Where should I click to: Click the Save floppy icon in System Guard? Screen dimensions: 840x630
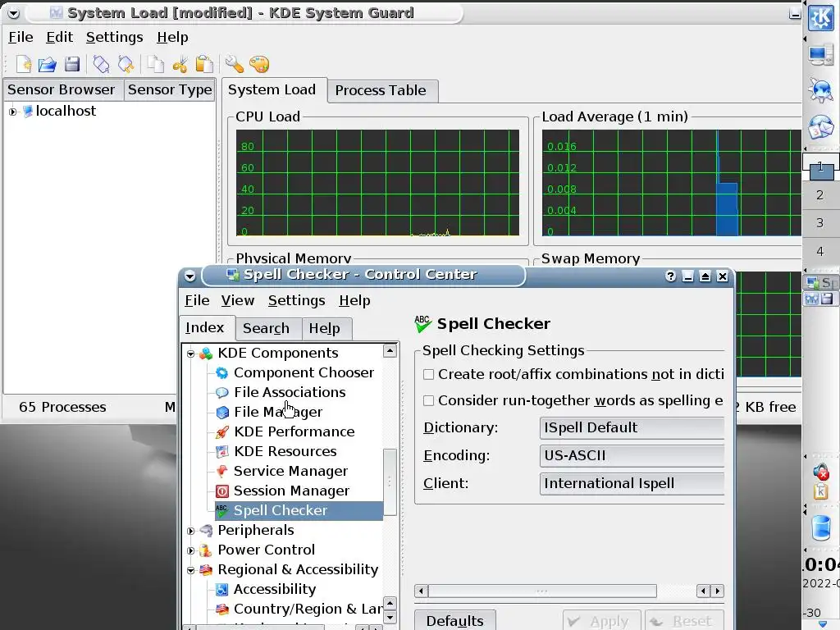click(x=72, y=64)
